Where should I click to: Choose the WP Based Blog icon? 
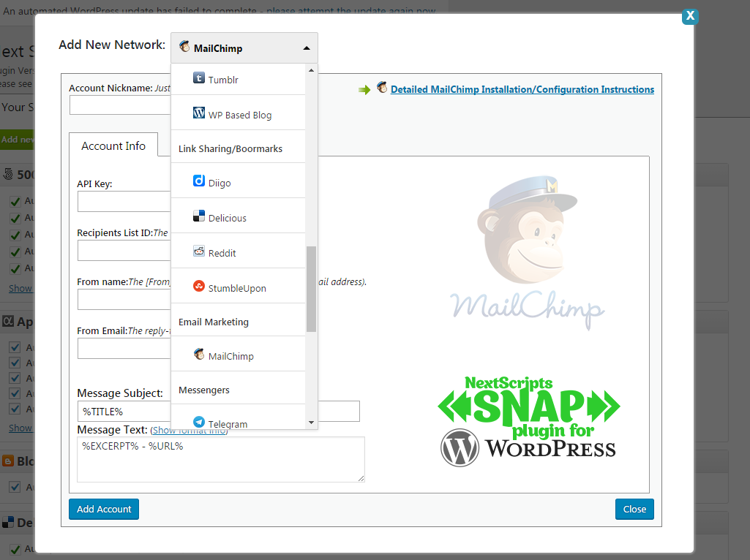click(199, 113)
